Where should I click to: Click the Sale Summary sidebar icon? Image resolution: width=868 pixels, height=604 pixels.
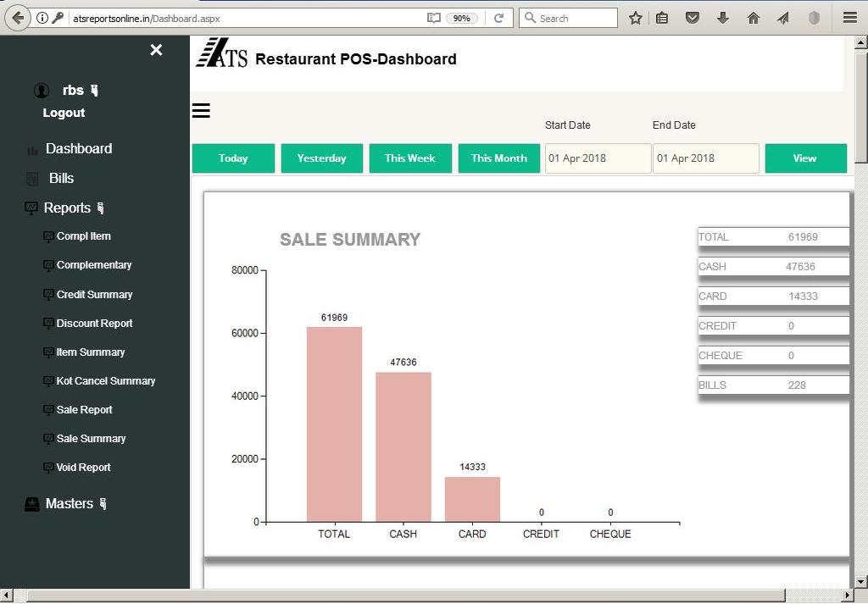point(48,439)
